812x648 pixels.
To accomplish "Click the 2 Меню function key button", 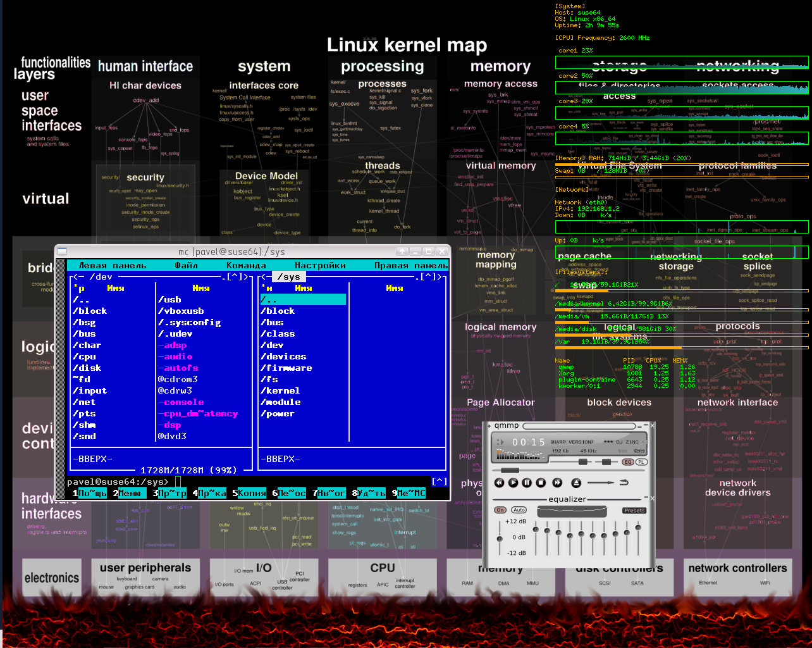I will pos(131,493).
